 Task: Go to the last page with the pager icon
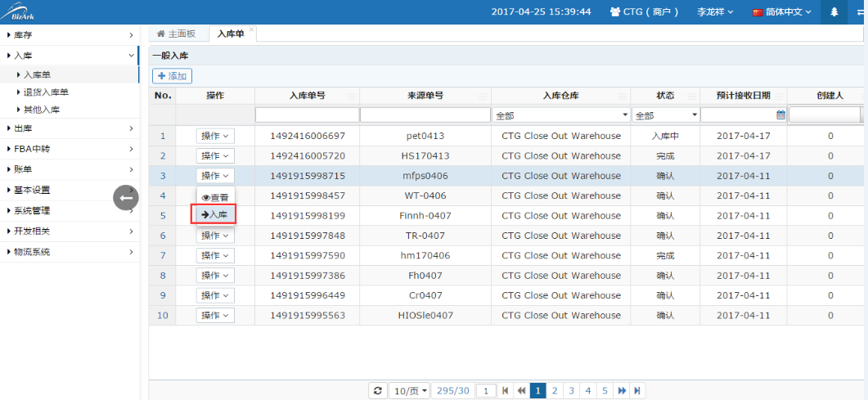[637, 391]
